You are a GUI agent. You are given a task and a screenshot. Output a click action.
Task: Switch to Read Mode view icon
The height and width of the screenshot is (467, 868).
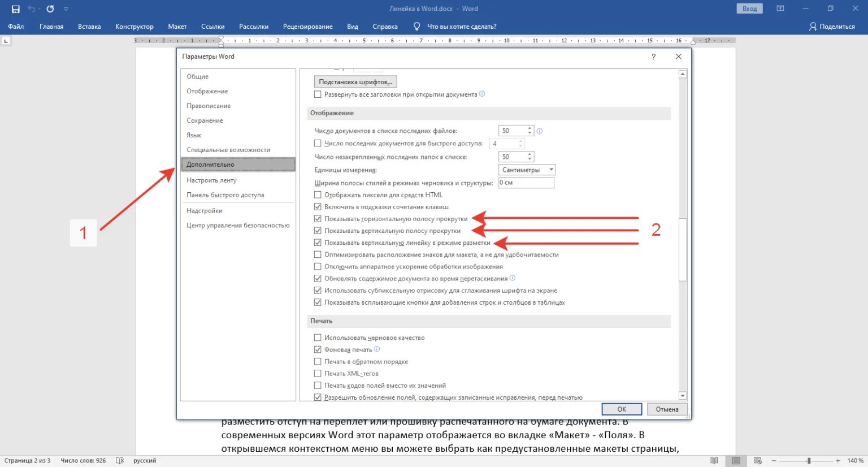click(714, 461)
